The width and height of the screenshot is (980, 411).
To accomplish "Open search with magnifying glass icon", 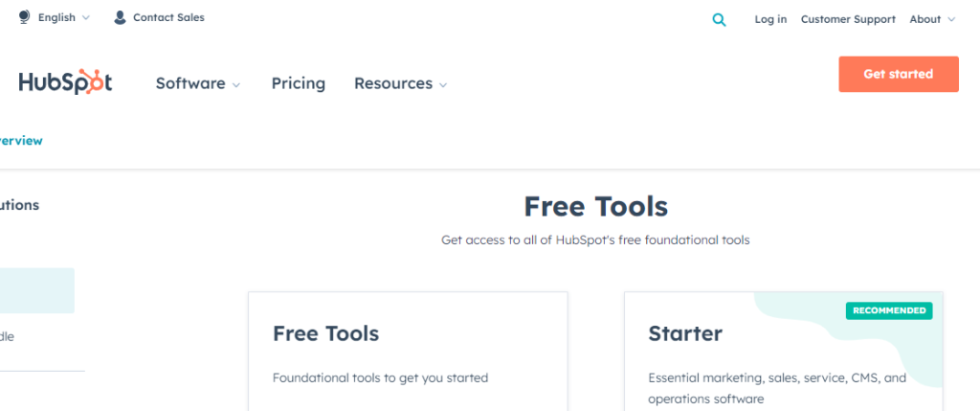I will point(720,20).
